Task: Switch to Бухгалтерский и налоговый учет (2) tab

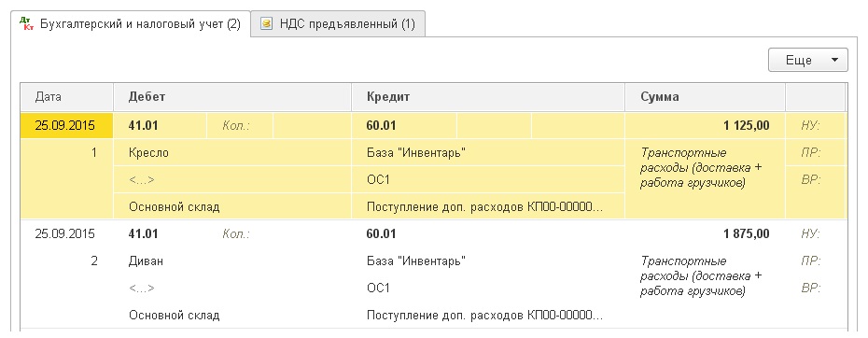Action: [131, 24]
